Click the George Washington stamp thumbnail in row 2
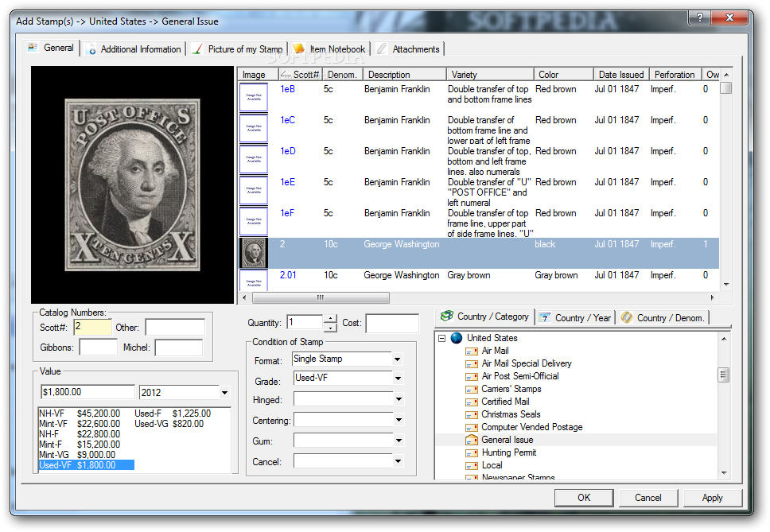 pyautogui.click(x=254, y=253)
